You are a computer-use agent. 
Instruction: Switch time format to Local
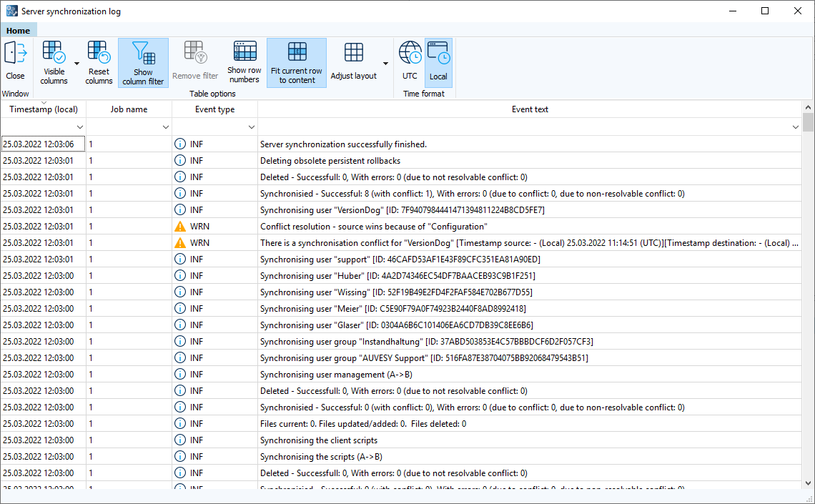coord(438,63)
